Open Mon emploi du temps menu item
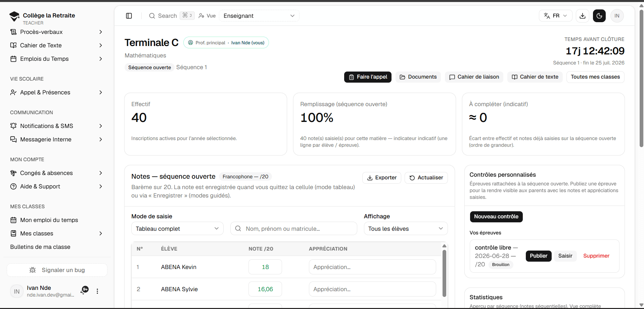644x309 pixels. coord(57,220)
